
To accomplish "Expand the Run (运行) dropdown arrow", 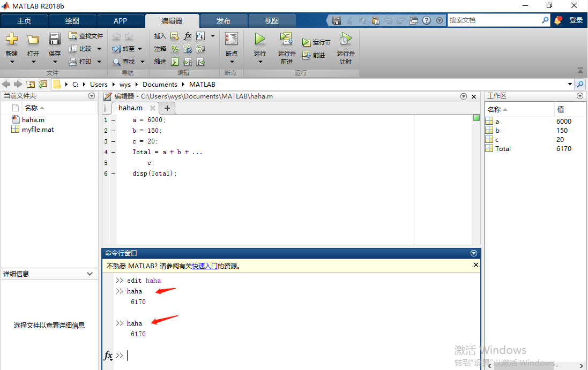I will pyautogui.click(x=260, y=62).
